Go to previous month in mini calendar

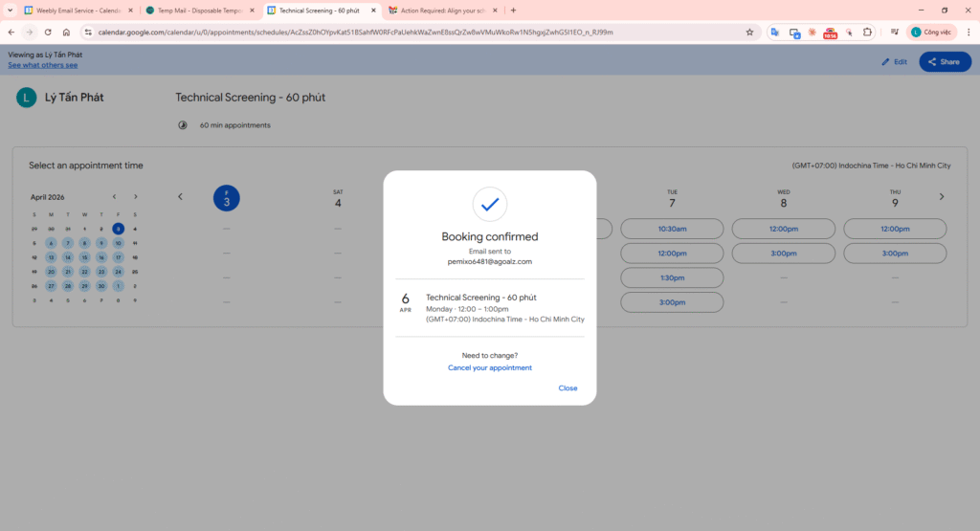(114, 196)
